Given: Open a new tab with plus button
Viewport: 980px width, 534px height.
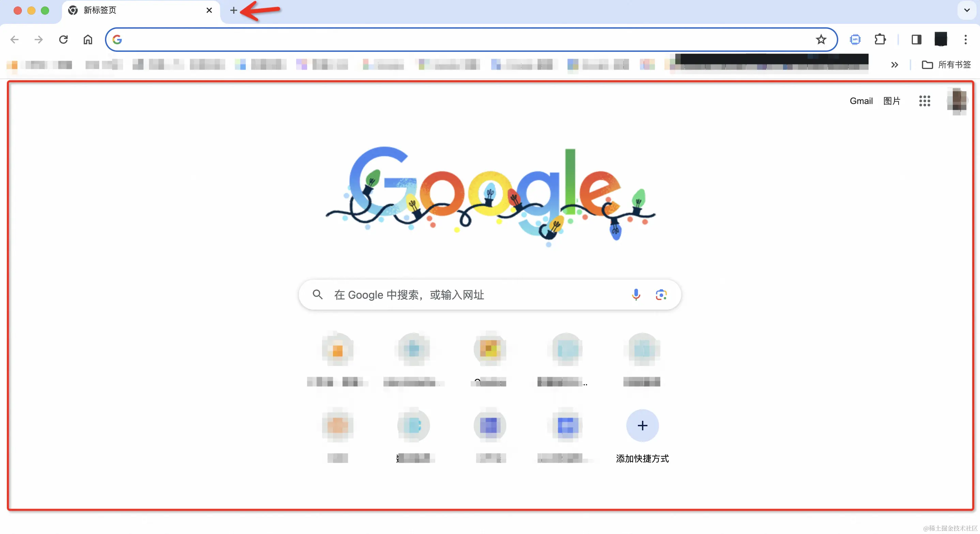Looking at the screenshot, I should pyautogui.click(x=234, y=10).
